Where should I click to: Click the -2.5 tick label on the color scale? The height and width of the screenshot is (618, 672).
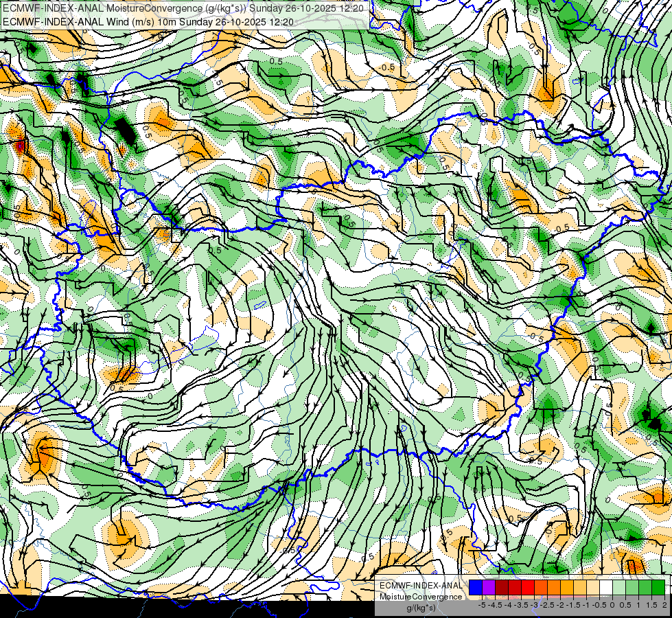[547, 605]
